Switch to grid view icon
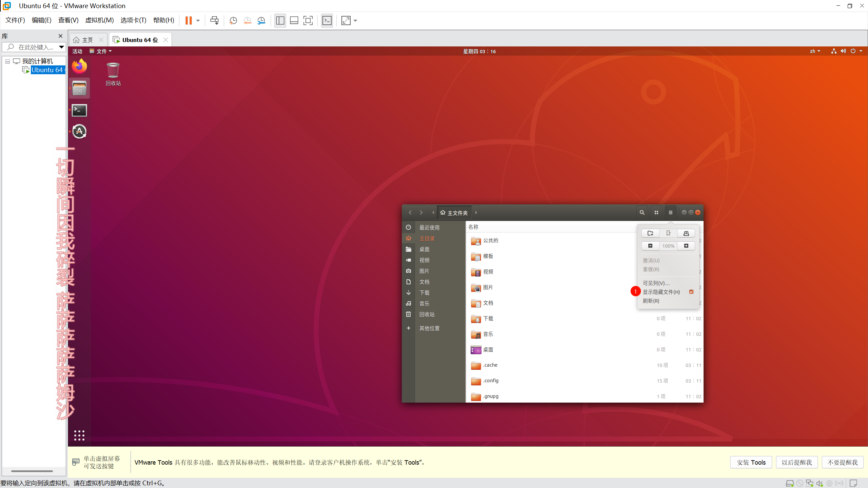 pyautogui.click(x=656, y=212)
